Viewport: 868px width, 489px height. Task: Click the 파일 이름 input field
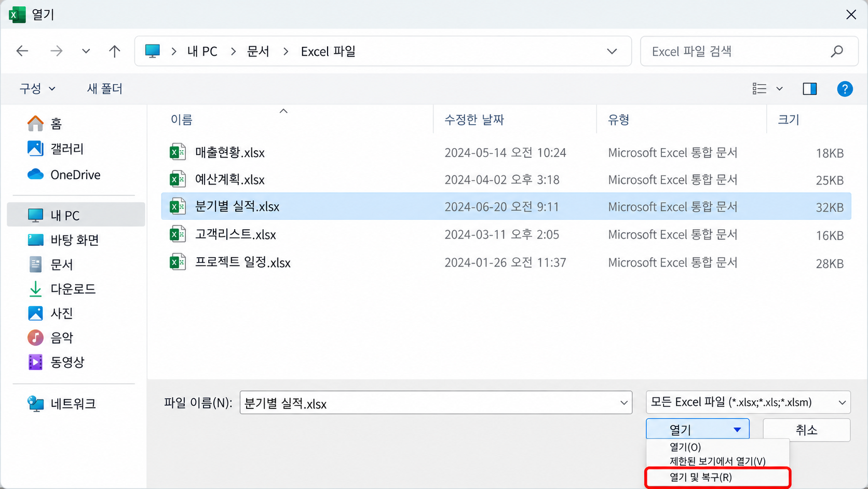click(x=436, y=403)
